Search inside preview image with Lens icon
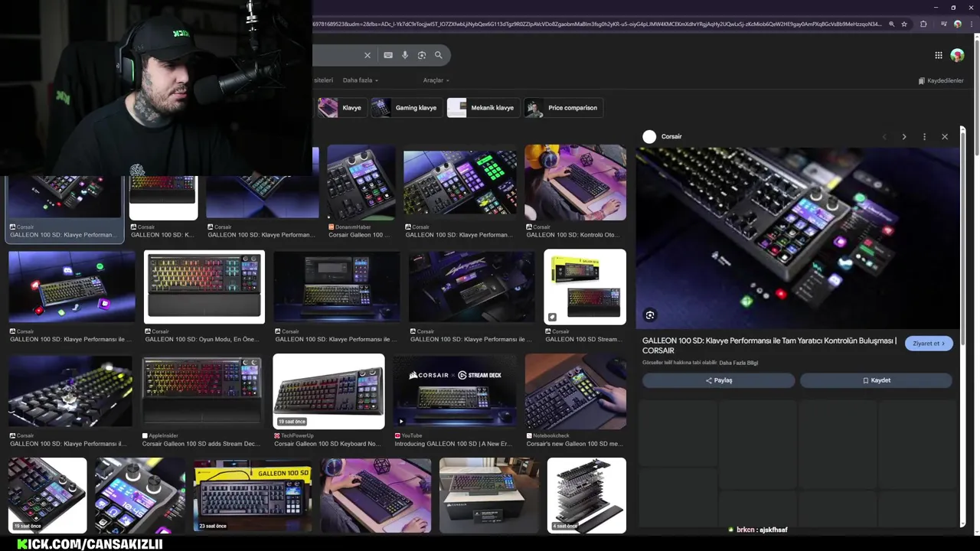Viewport: 980px width, 551px height. coord(650,315)
